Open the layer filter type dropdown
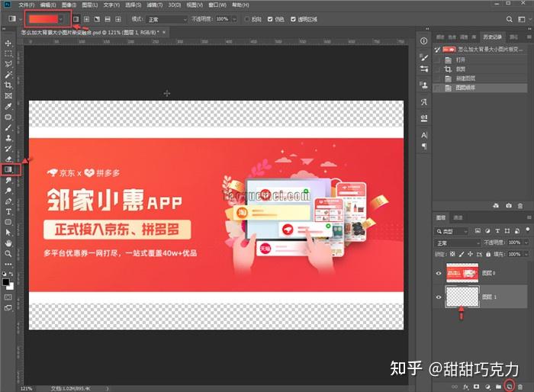 coord(452,231)
